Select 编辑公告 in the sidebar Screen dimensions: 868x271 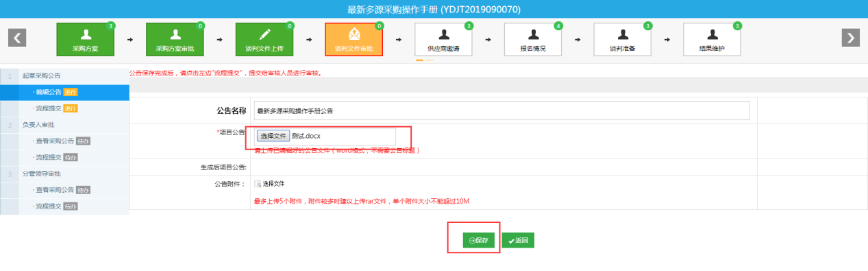click(64, 92)
